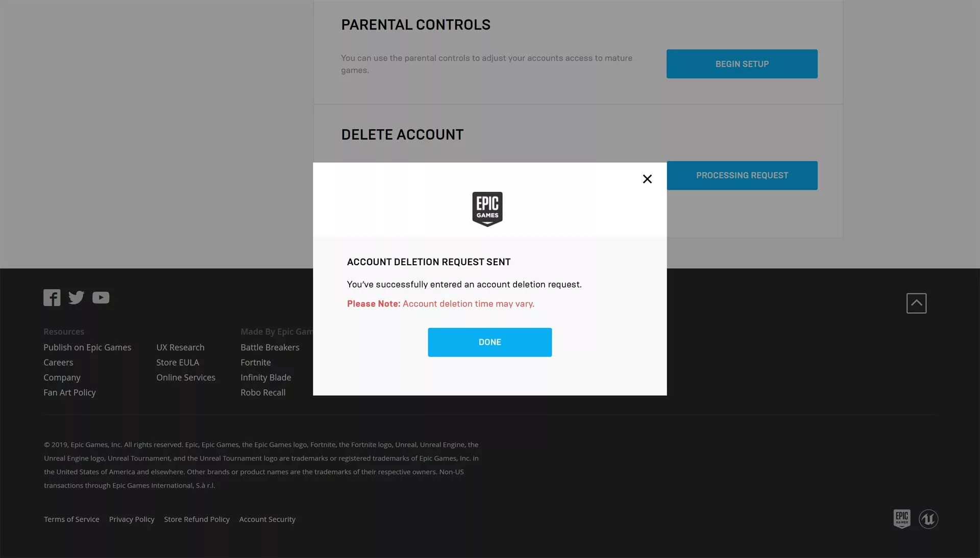This screenshot has width=980, height=558.
Task: Open the Twitter social icon
Action: 76,297
